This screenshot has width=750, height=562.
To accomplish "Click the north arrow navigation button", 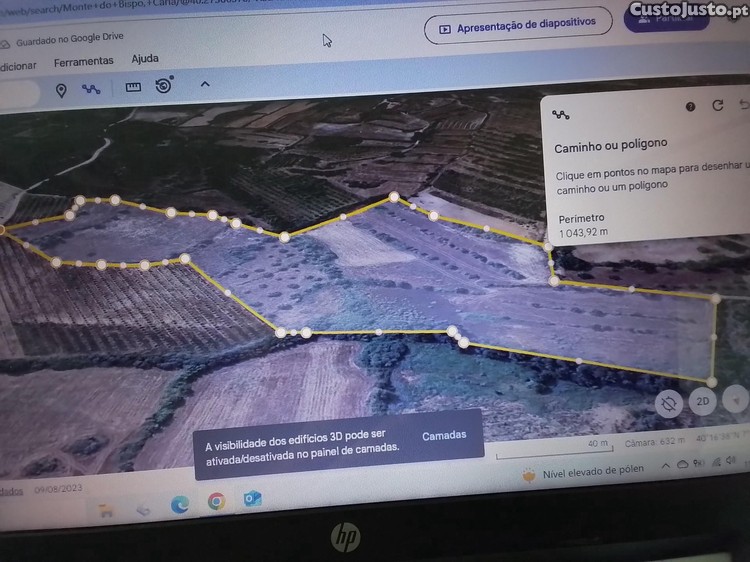I will 738,400.
